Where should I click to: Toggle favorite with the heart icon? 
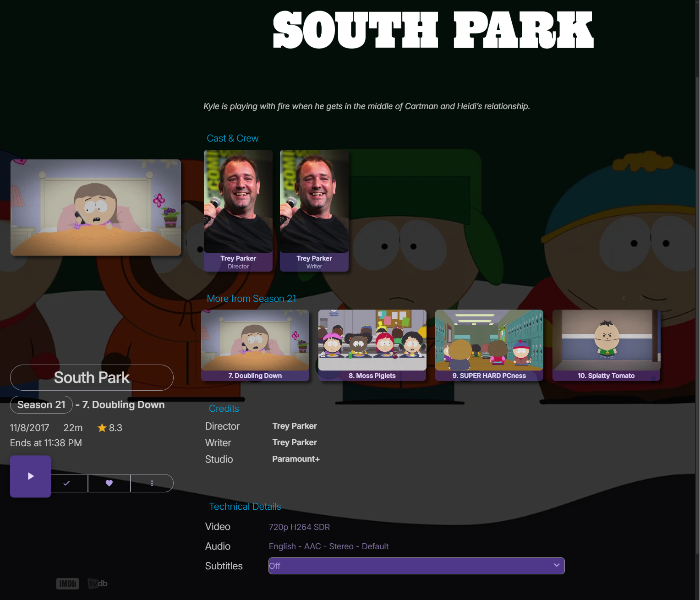pyautogui.click(x=109, y=483)
